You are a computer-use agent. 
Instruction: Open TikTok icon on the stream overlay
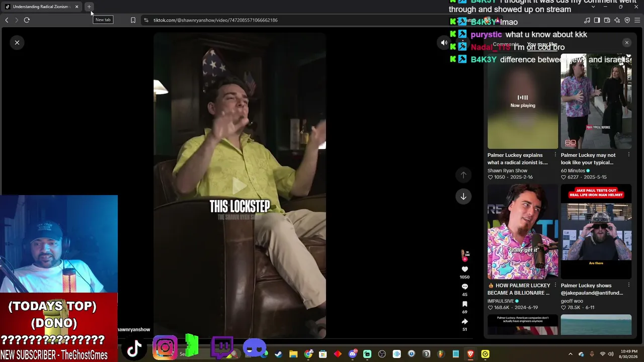(x=134, y=348)
